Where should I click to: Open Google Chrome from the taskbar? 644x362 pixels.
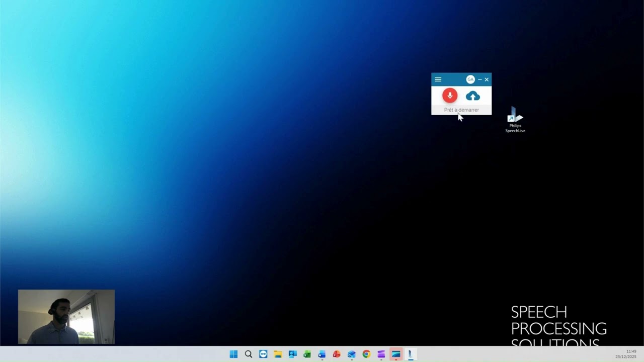point(366,354)
